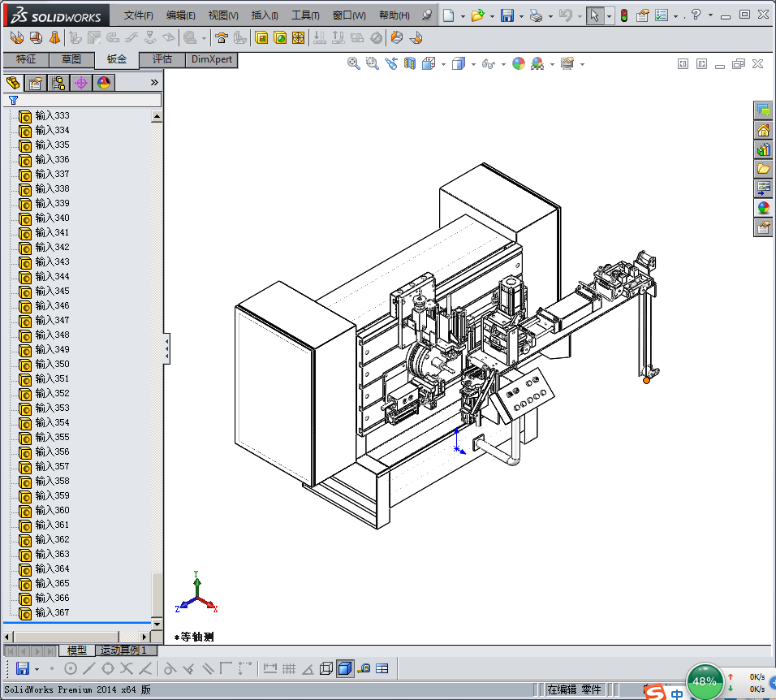Screen dimensions: 776x700
Task: Open the ConfigurationManager tab icon
Action: (58, 83)
